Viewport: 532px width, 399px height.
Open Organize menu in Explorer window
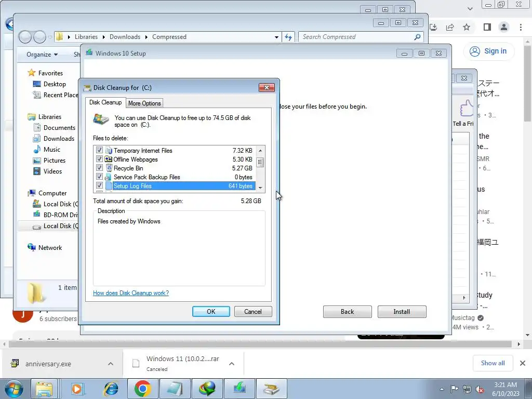(42, 54)
